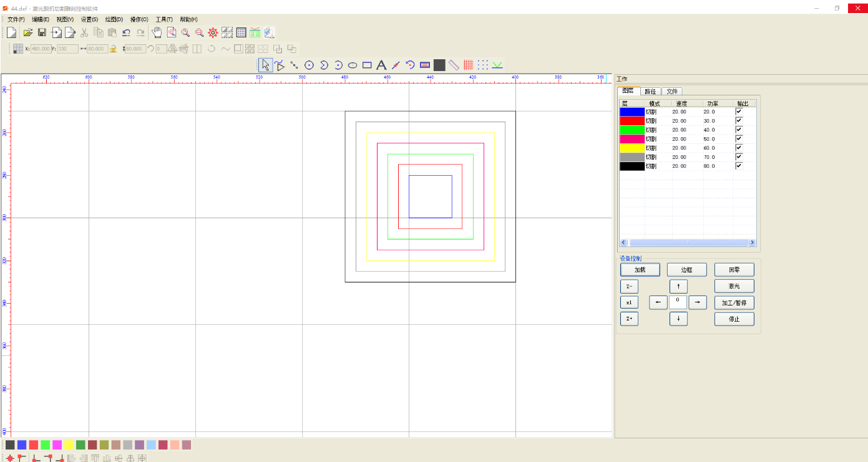868x462 pixels.
Task: Select the node edit tool
Action: click(x=280, y=65)
